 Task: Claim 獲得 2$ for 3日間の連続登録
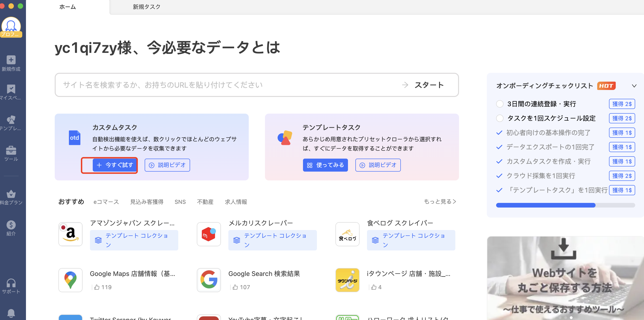[622, 104]
